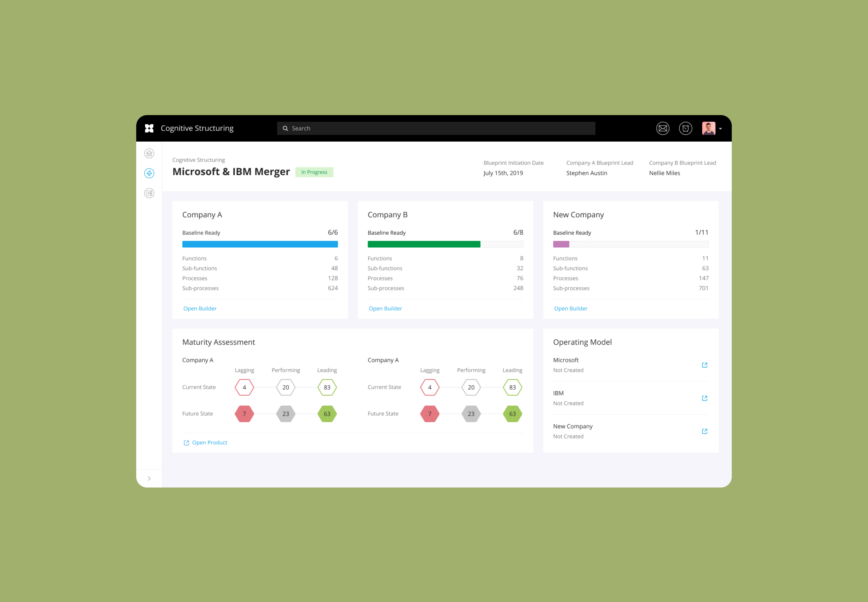The width and height of the screenshot is (868, 602).
Task: Click the New Company card title
Action: pyautogui.click(x=578, y=215)
